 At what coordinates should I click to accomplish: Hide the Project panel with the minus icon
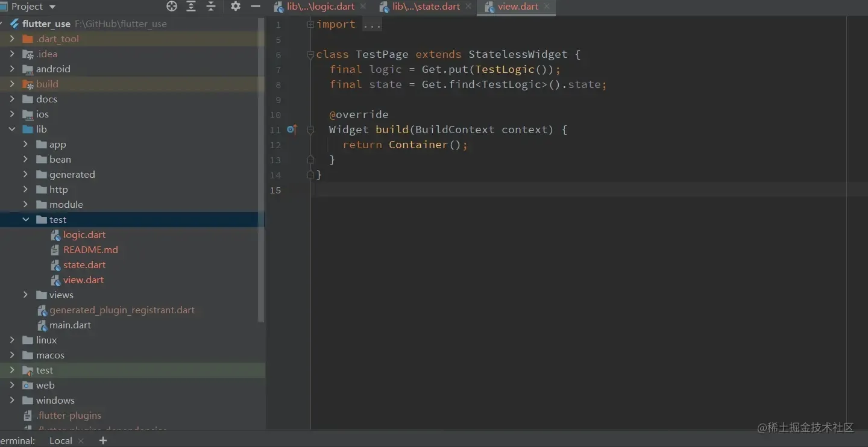[256, 6]
